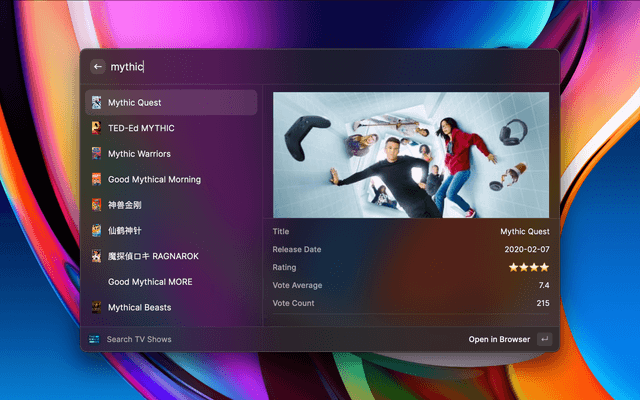The image size is (640, 400).
Task: Click the Enter key icon in footer
Action: (x=544, y=340)
